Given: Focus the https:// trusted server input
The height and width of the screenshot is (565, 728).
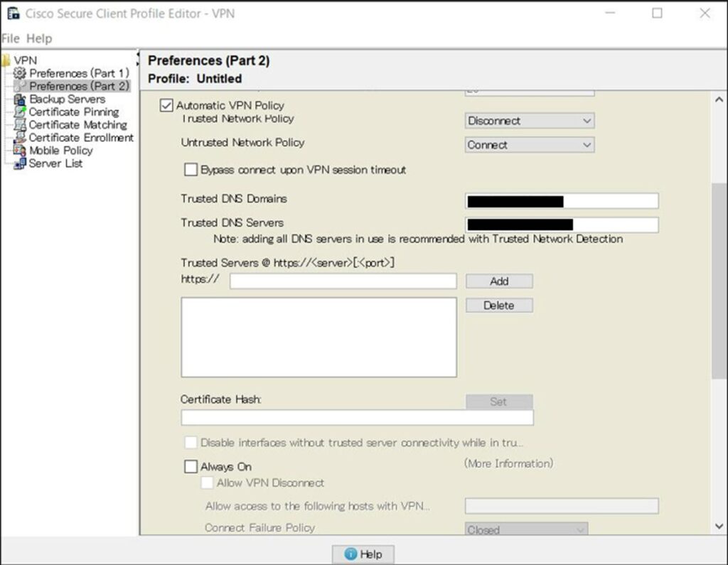Looking at the screenshot, I should coord(343,281).
